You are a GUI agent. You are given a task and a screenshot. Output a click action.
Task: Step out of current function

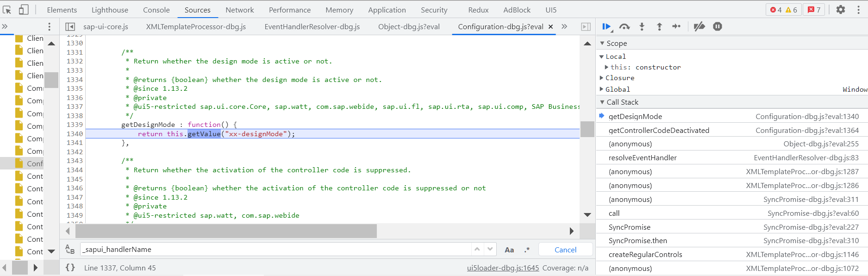(659, 27)
